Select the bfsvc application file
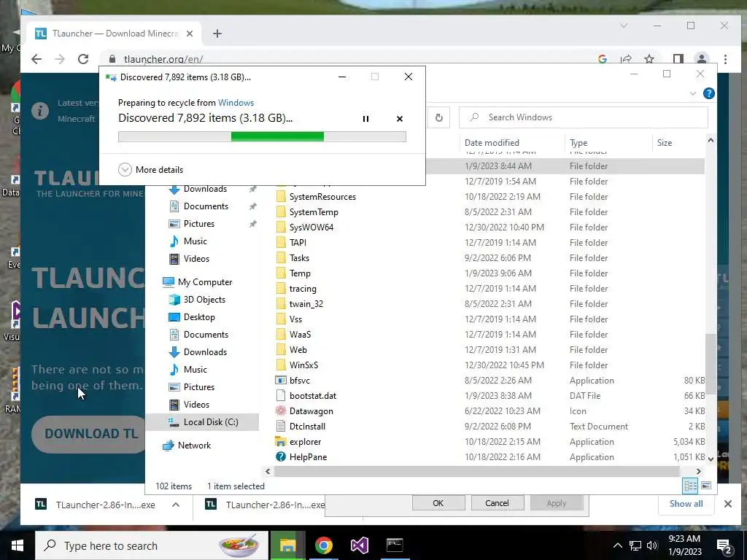The height and width of the screenshot is (560, 747). pos(299,381)
